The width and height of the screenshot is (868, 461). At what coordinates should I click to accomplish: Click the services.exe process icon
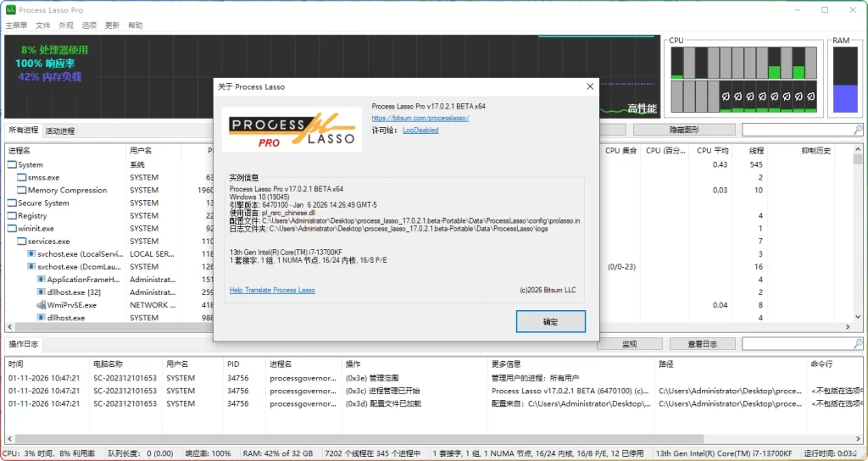(x=21, y=241)
